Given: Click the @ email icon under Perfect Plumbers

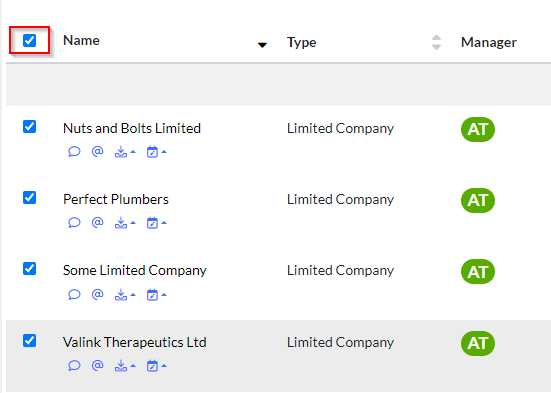Looking at the screenshot, I should click(x=97, y=223).
